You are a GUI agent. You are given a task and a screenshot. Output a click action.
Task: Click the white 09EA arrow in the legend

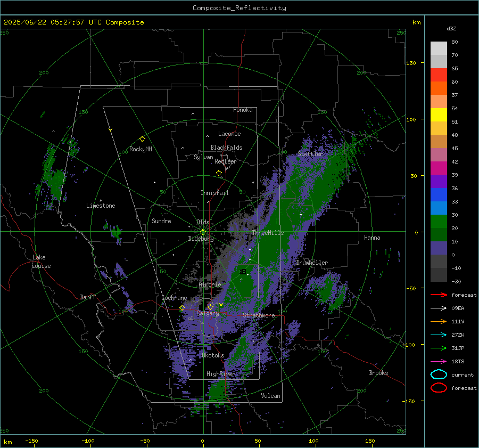(439, 308)
